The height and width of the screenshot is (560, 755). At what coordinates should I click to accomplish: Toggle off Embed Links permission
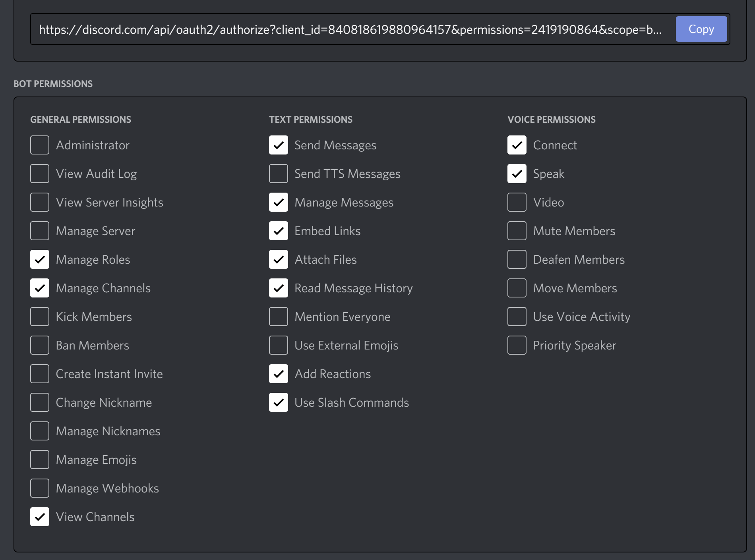click(x=278, y=231)
